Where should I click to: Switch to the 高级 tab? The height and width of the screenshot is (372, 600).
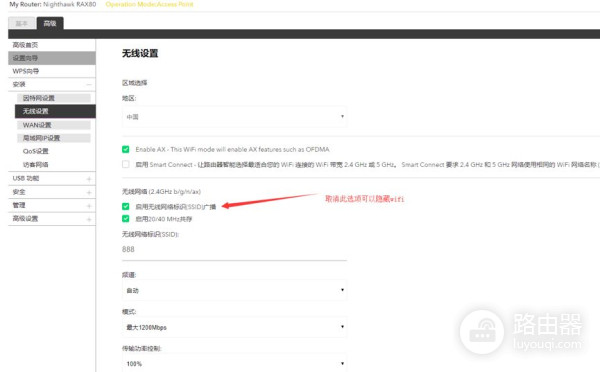coord(50,23)
